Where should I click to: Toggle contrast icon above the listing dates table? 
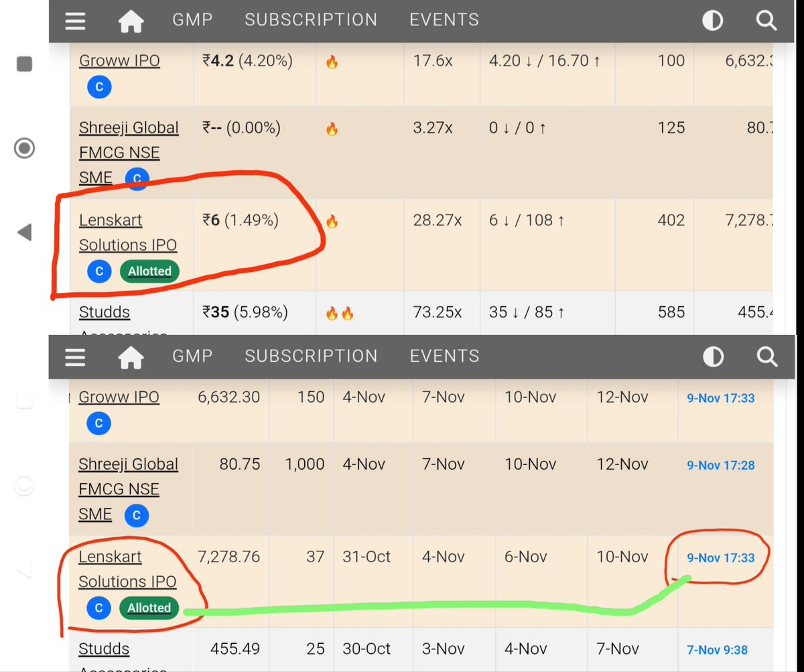[x=712, y=356]
